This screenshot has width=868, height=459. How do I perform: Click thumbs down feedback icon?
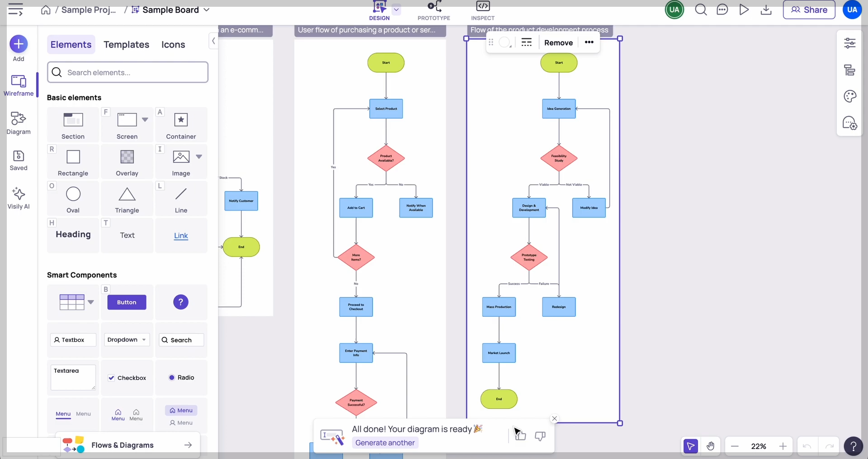click(x=540, y=436)
